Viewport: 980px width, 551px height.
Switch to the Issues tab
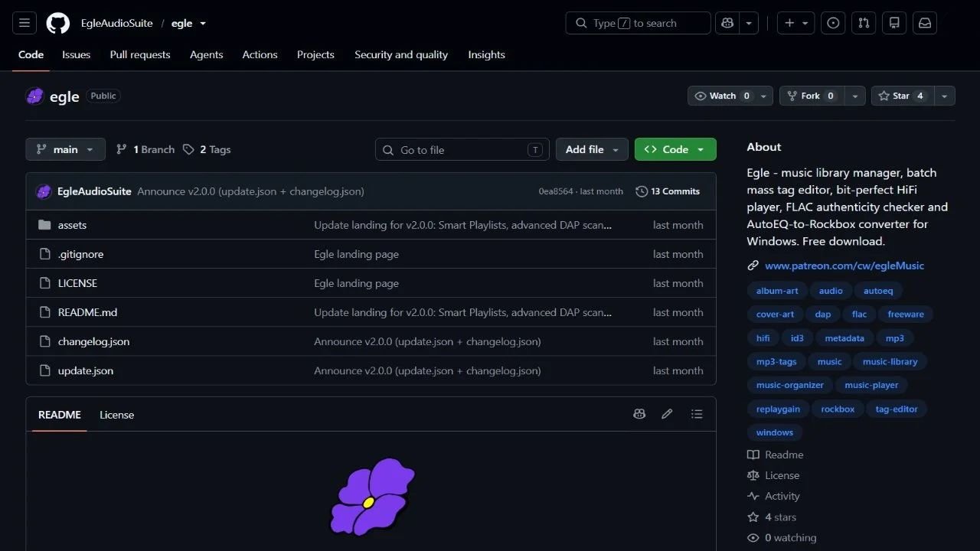coord(76,54)
